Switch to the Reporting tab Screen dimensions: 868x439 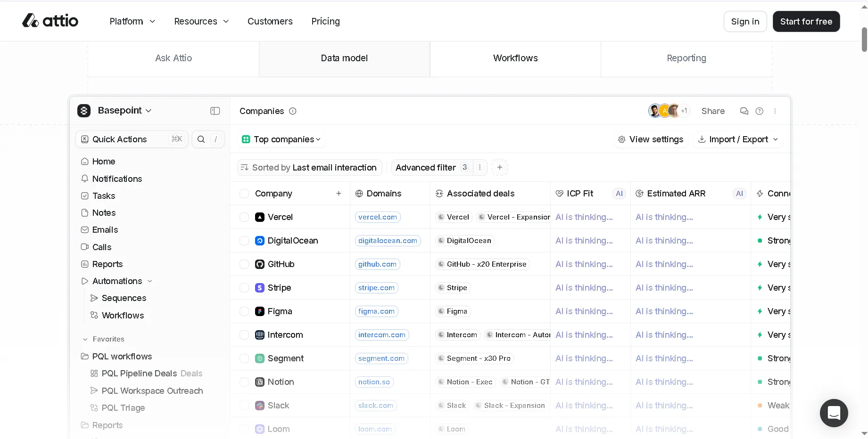click(686, 58)
